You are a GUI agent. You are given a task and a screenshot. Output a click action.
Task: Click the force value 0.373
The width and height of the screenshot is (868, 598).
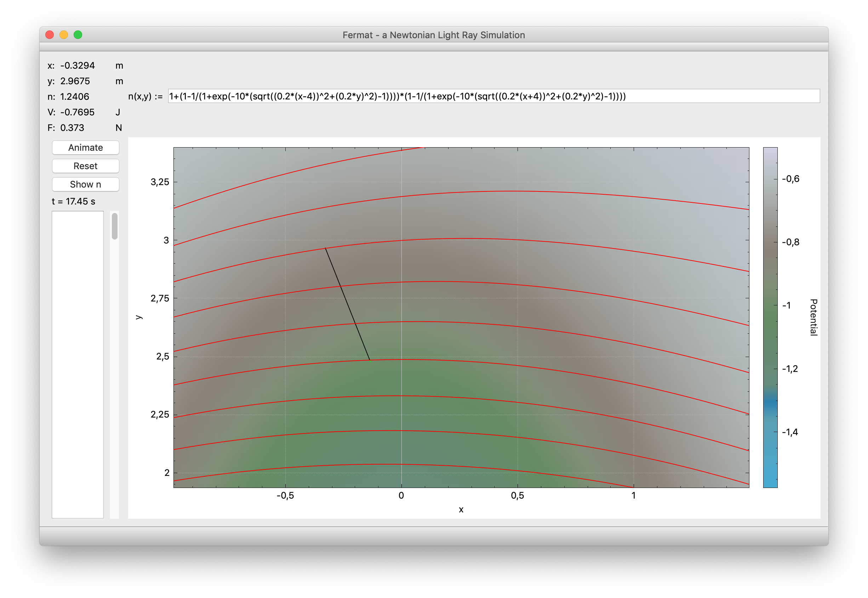(x=72, y=128)
